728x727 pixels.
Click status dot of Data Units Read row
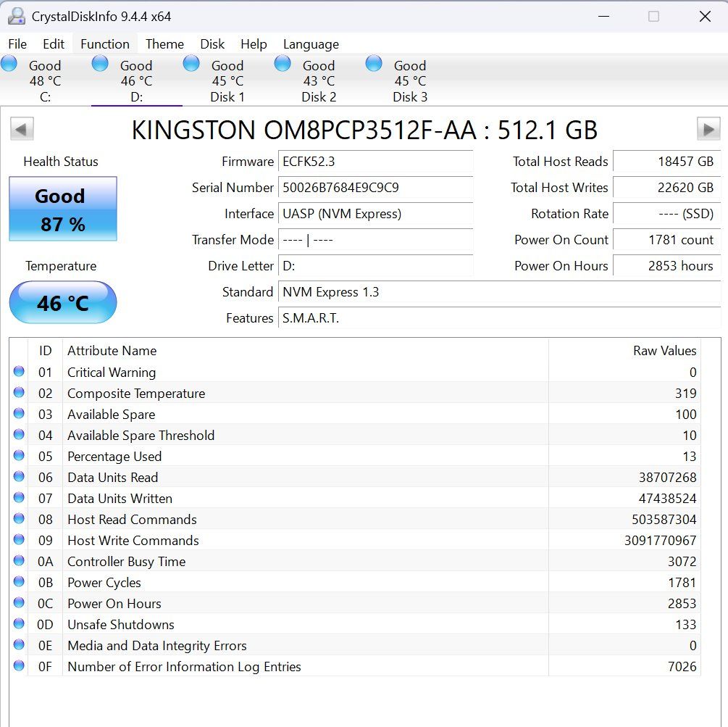19,476
